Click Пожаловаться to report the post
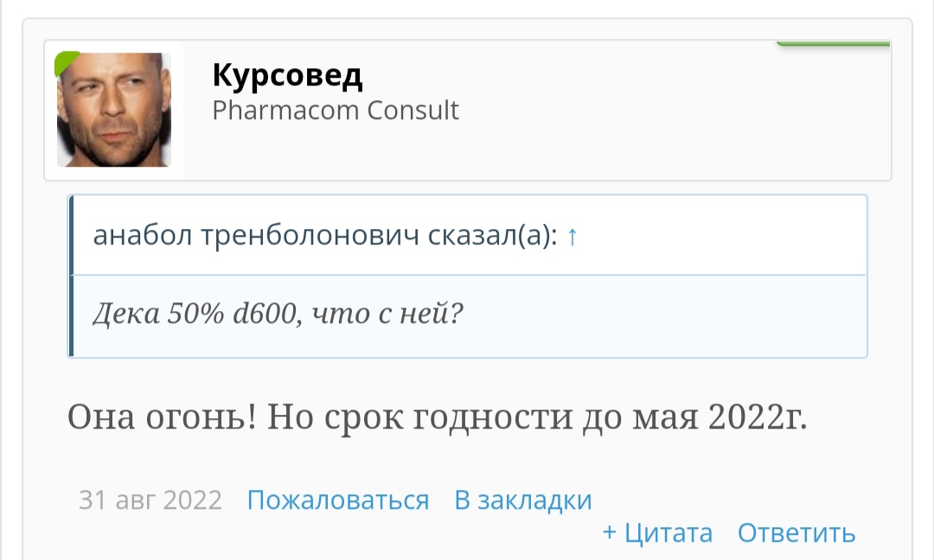Screen dimensions: 934x560 (x=338, y=500)
